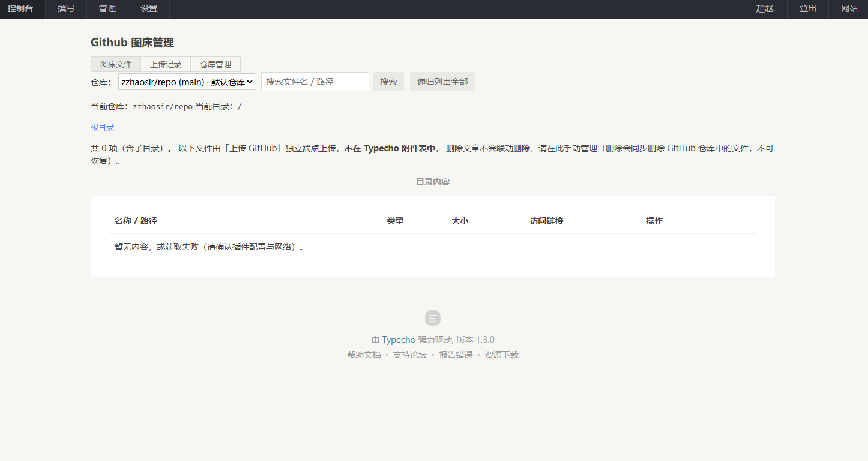The height and width of the screenshot is (461, 868).
Task: Click the 暂无内容，或获取失败 empty message
Action: click(x=209, y=247)
